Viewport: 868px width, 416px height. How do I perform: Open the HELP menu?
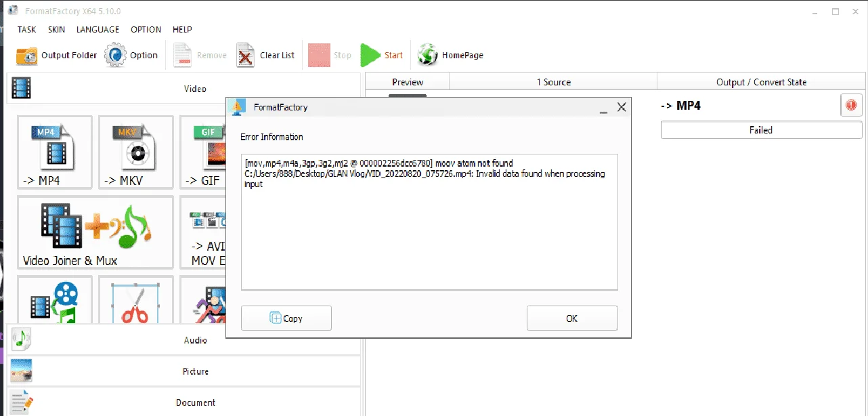182,30
